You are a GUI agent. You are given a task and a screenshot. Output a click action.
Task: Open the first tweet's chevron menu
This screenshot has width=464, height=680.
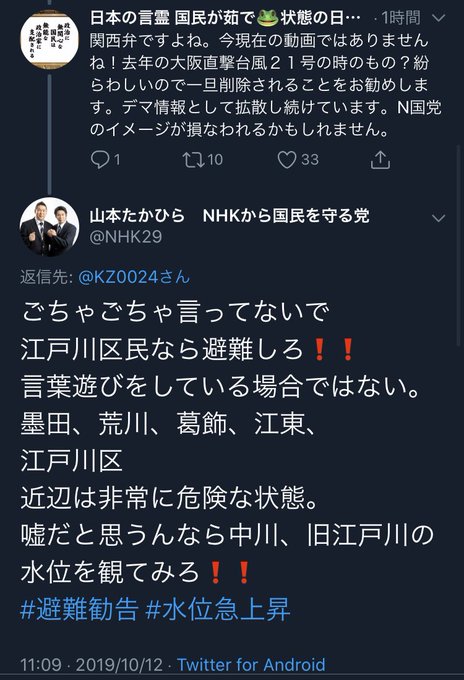pos(439,18)
